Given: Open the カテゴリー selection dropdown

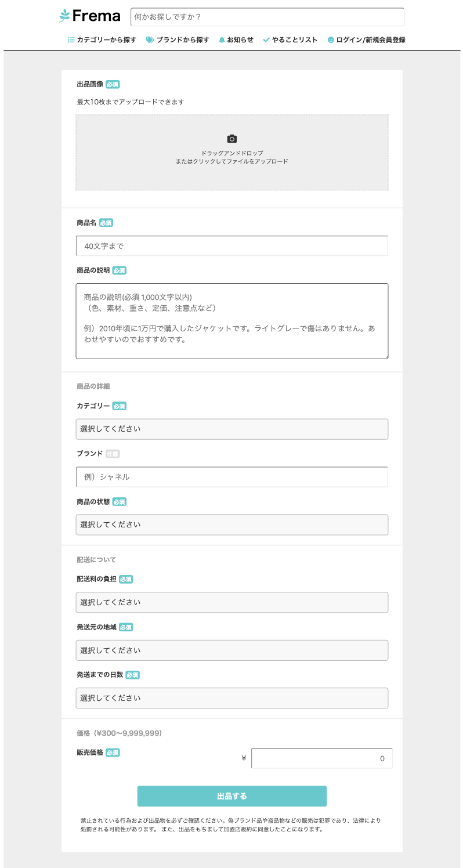Looking at the screenshot, I should [x=231, y=429].
